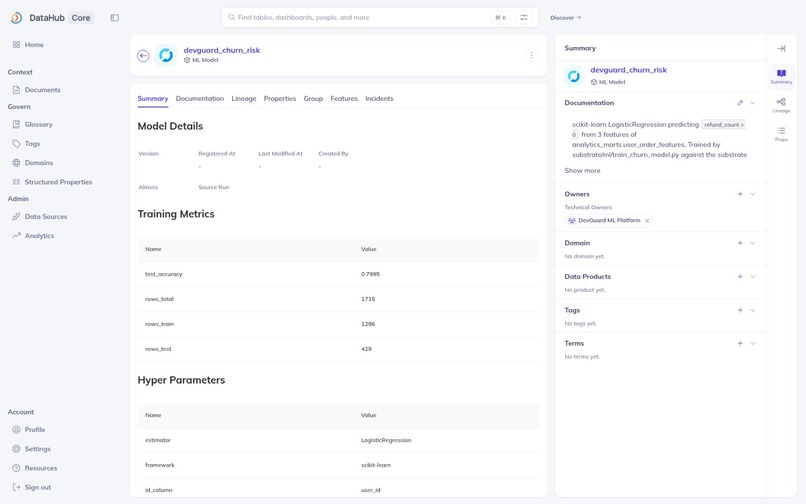Click the devguard_churn_risk header title
This screenshot has height=504, width=806.
pyautogui.click(x=222, y=50)
